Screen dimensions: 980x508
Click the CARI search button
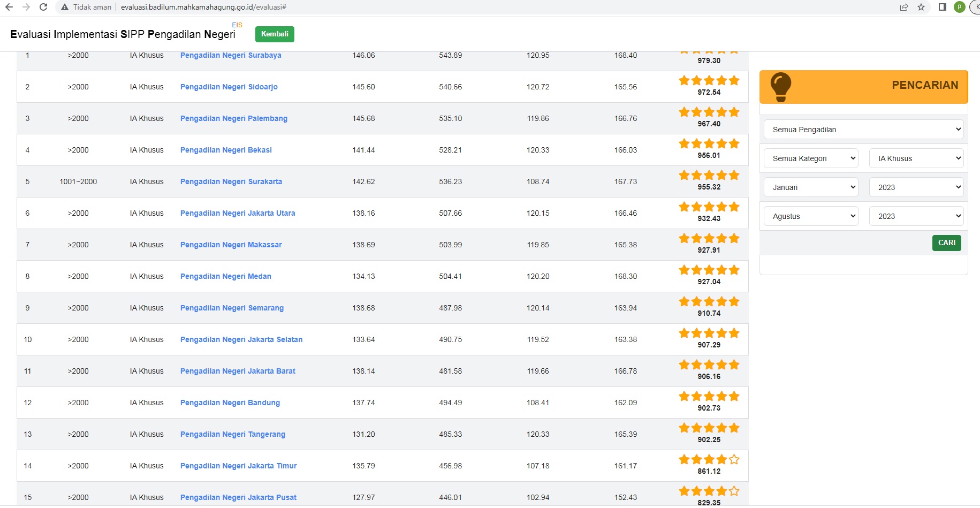point(946,243)
